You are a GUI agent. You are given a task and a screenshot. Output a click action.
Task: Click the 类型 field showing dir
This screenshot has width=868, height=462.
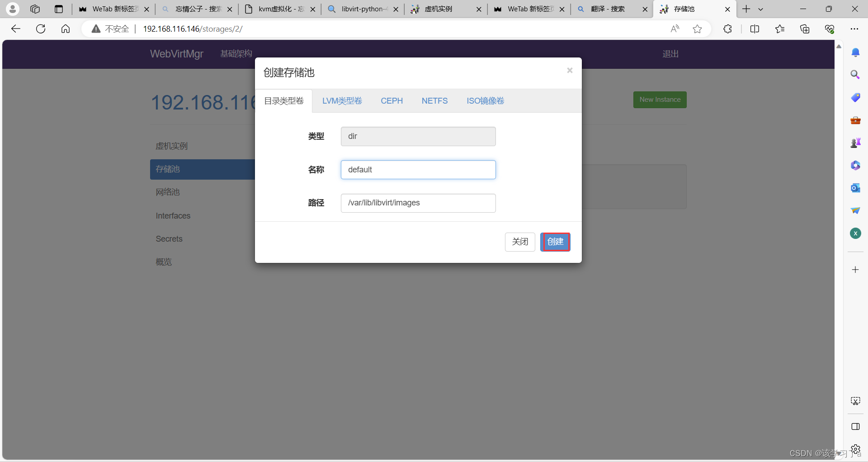tap(418, 136)
